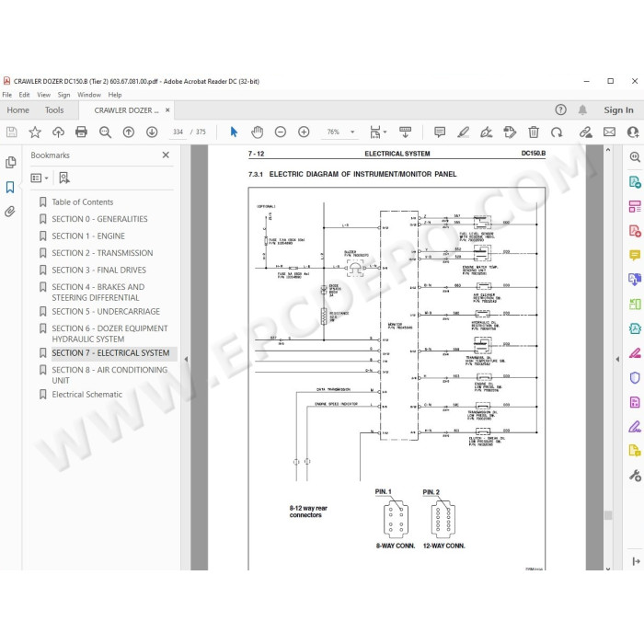Select SECTION 7 - ELECTRICAL SYSTEM bookmark
The image size is (644, 644).
[x=110, y=352]
